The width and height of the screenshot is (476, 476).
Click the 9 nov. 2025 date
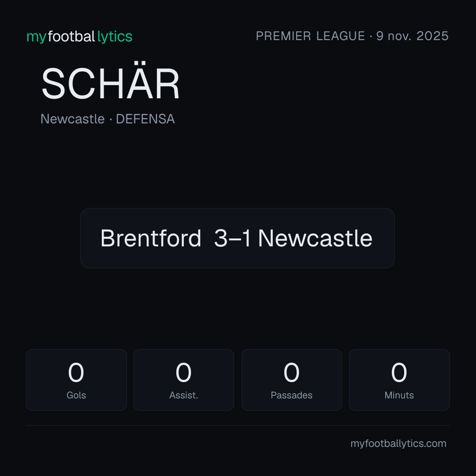[412, 36]
